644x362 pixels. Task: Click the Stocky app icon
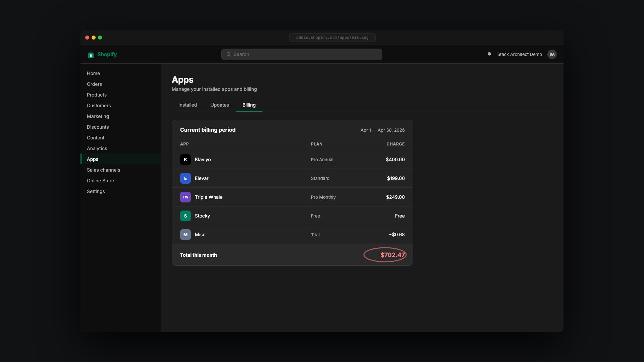[185, 216]
